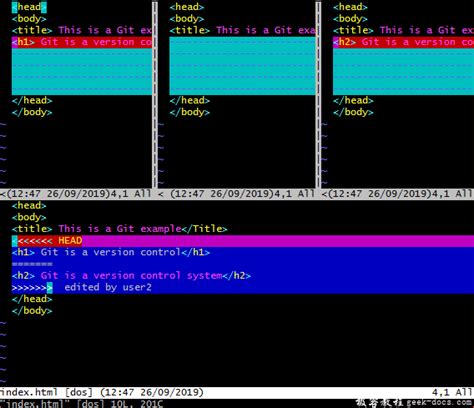474x408 pixels.
Task: Click the <head> line in the right pane
Action: tap(350, 7)
